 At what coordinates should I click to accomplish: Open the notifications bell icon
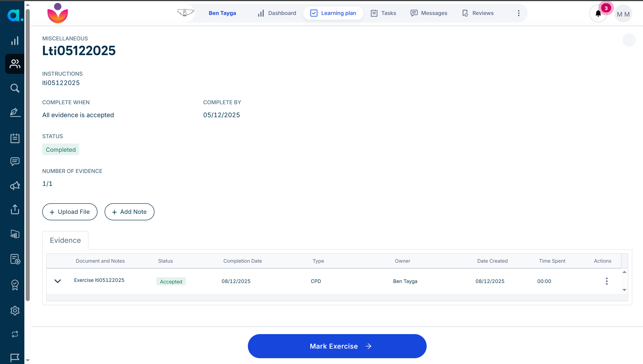pyautogui.click(x=598, y=13)
